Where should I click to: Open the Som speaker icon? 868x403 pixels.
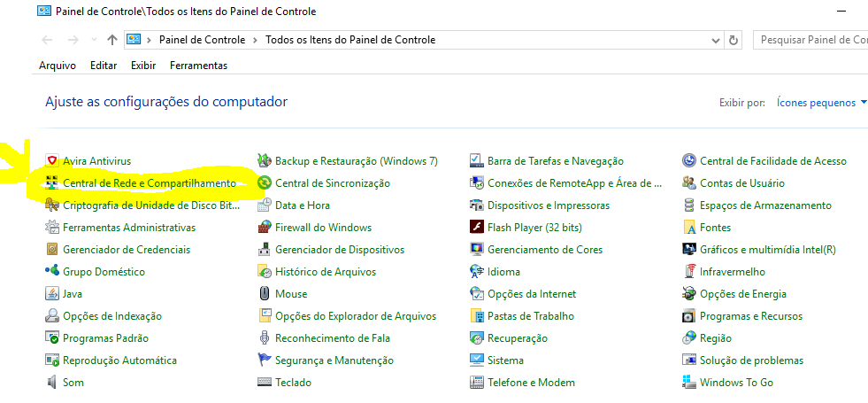(52, 383)
